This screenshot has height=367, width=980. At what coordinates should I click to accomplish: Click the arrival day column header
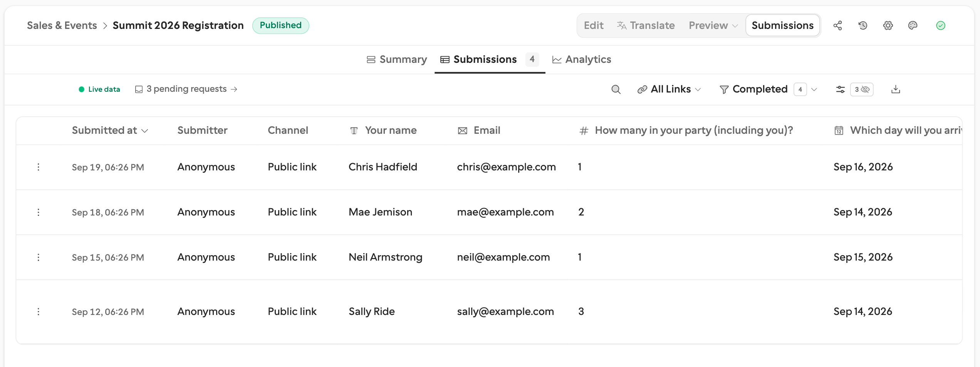(x=898, y=130)
